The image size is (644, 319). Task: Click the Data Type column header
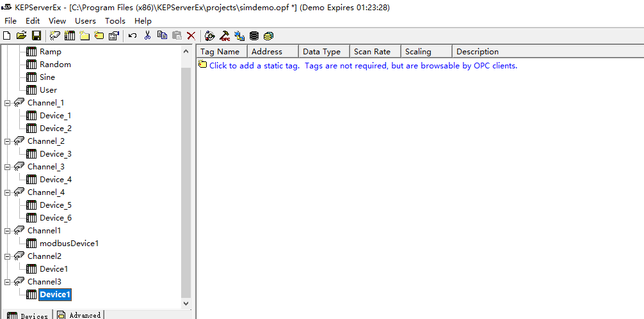click(x=324, y=51)
